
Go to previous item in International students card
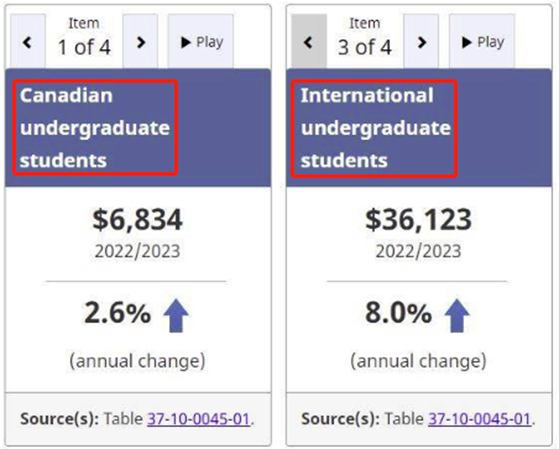click(x=309, y=41)
